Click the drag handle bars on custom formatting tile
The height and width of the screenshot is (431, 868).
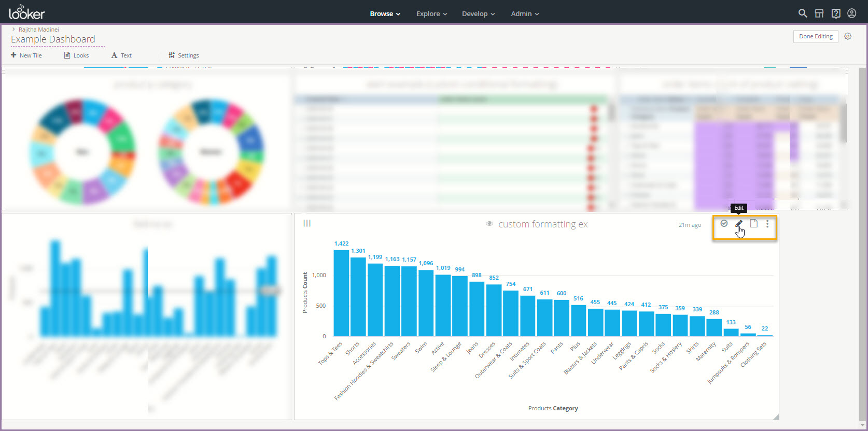coord(307,223)
